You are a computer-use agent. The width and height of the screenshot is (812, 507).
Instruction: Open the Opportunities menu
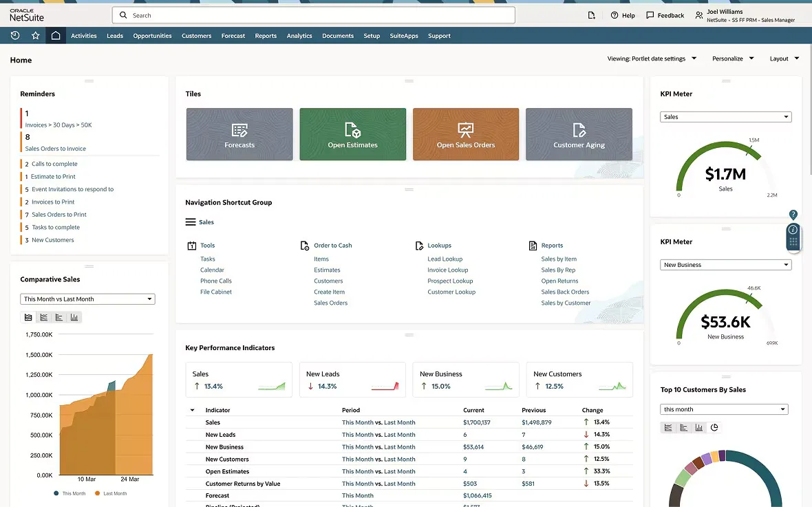[x=153, y=35]
